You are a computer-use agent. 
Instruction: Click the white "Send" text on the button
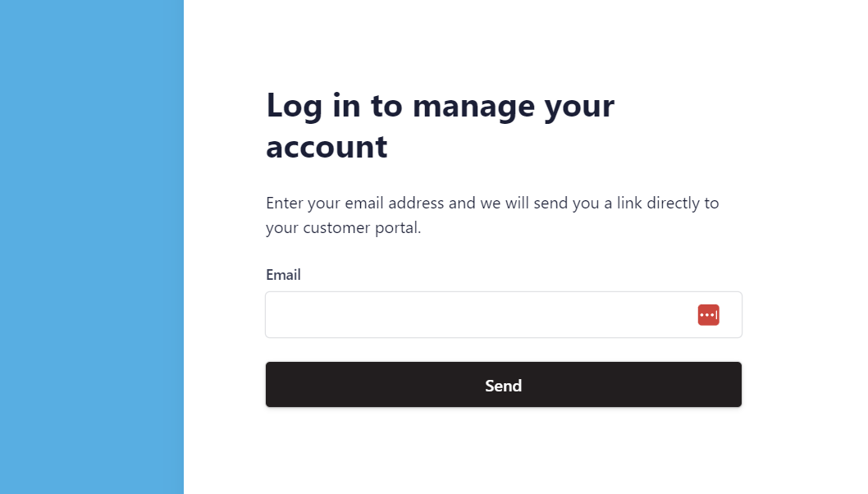(x=503, y=386)
